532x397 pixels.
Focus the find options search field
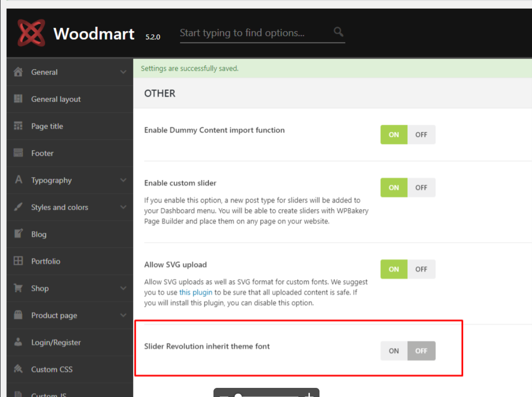[x=262, y=33]
